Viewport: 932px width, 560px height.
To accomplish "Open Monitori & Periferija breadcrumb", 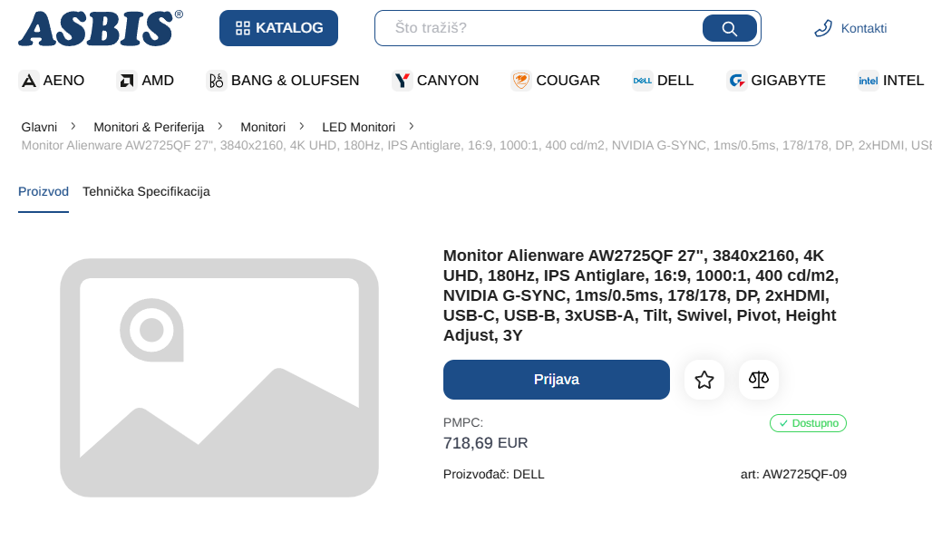I will 149,127.
